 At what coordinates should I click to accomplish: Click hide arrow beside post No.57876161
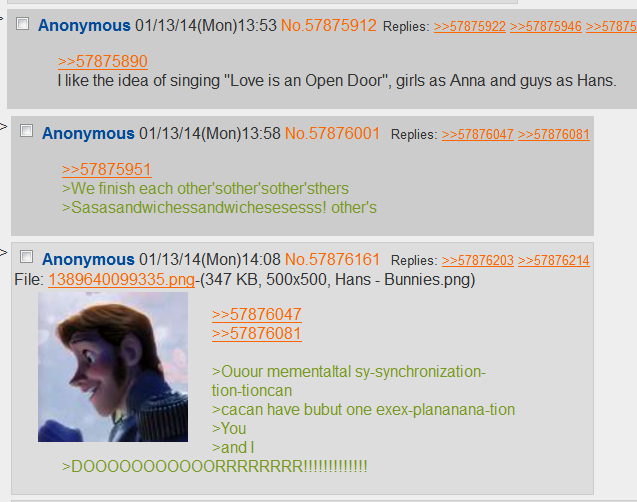[3, 253]
